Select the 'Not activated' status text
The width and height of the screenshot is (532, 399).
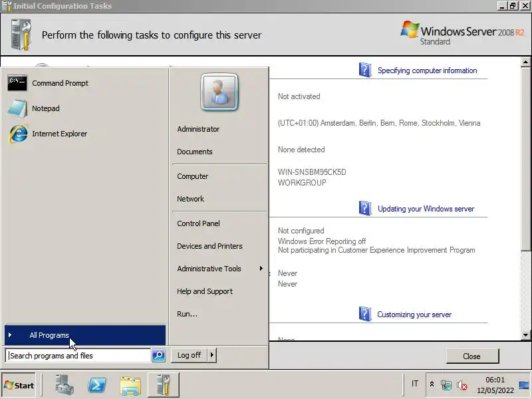(299, 96)
